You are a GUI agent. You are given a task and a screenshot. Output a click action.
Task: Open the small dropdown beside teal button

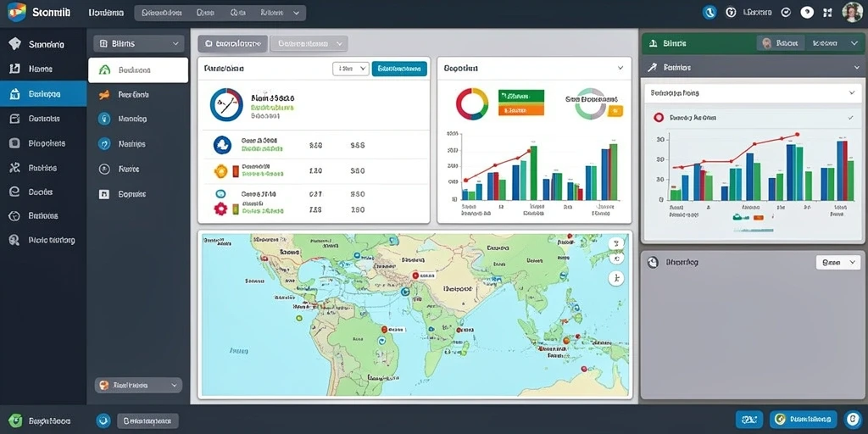[x=351, y=69]
